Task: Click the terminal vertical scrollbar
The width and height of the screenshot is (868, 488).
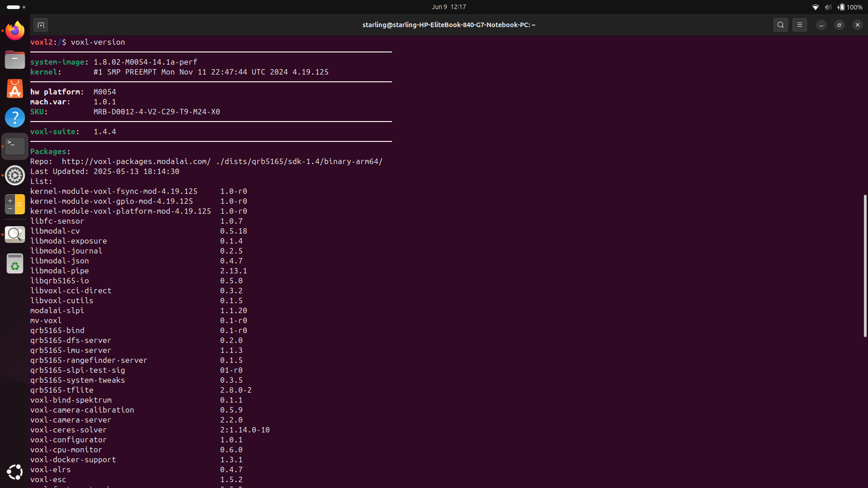Action: [865, 266]
